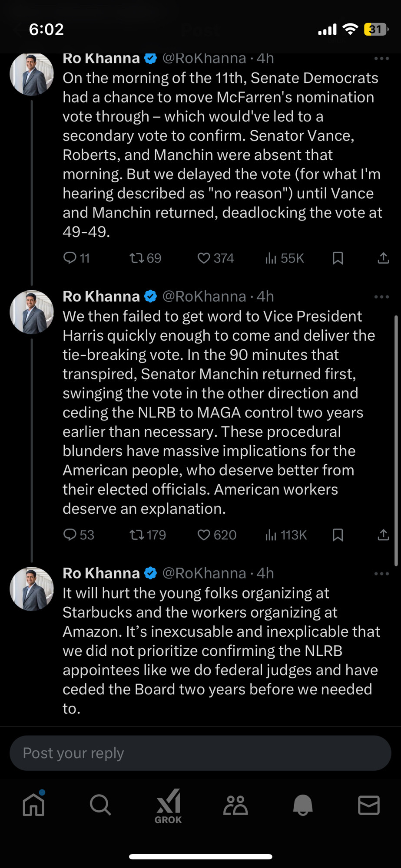This screenshot has height=868, width=401.
Task: Reply to the tweet with 53 replies
Action: coord(78,535)
